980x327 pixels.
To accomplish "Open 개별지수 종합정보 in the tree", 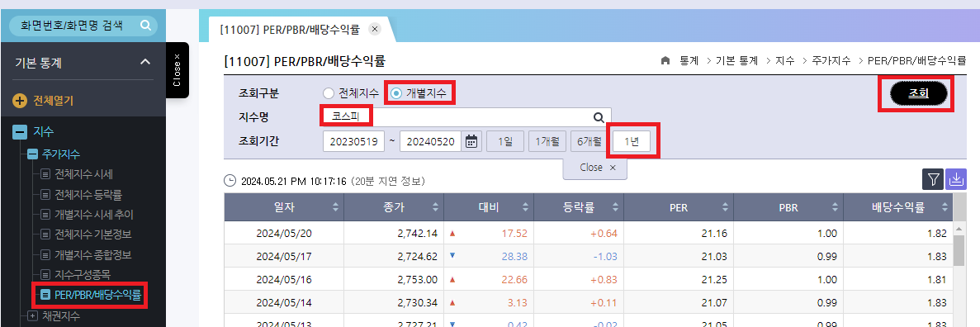I will 93,254.
